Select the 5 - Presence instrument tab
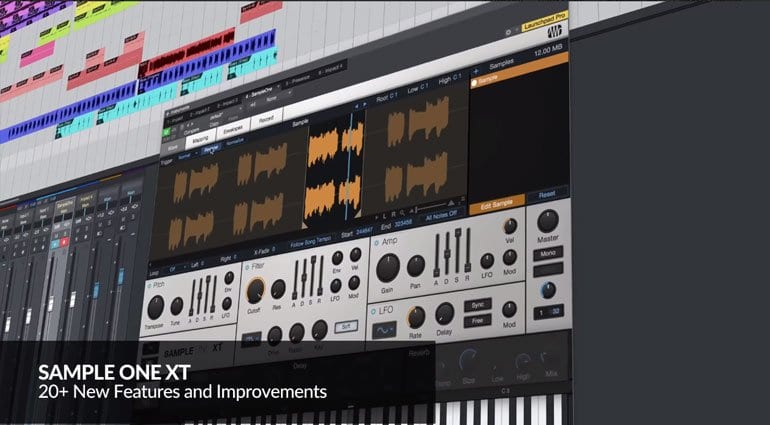The image size is (770, 425). [x=297, y=79]
